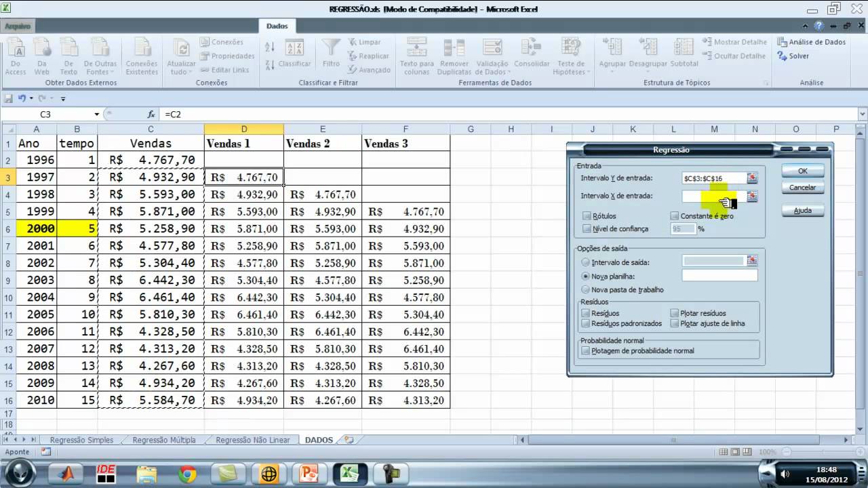This screenshot has width=868, height=488.
Task: Insert a new worksheet tab icon
Action: tap(349, 440)
